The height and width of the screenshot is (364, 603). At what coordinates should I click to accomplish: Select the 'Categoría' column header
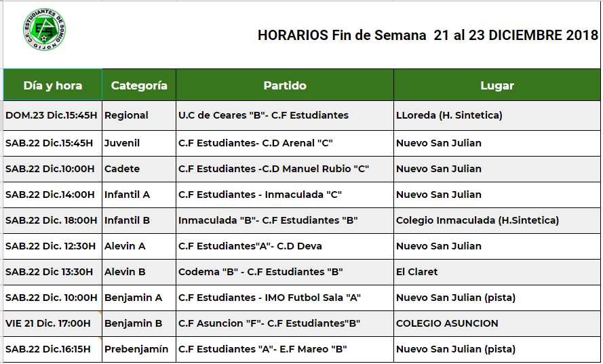[x=139, y=85]
